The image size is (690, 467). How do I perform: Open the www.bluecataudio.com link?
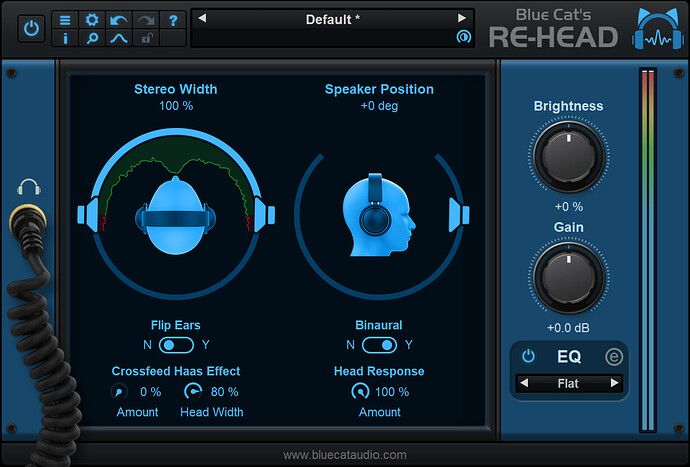pyautogui.click(x=345, y=455)
